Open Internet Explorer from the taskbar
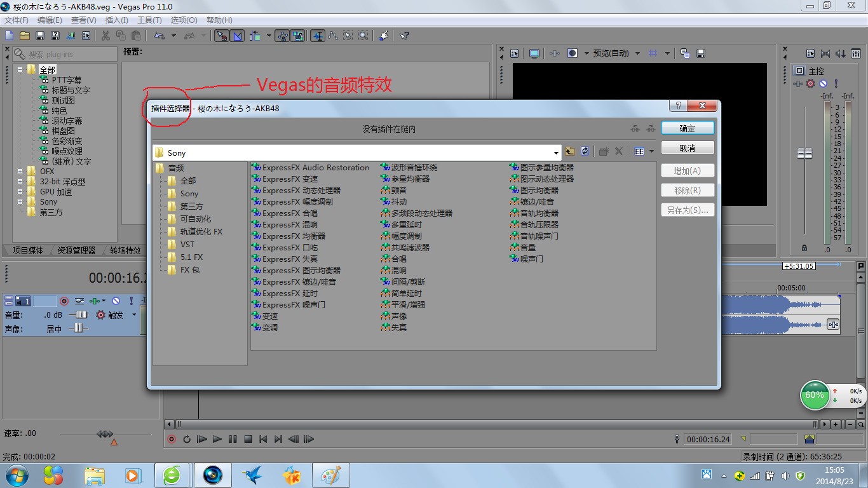The image size is (868, 488). [x=172, y=475]
